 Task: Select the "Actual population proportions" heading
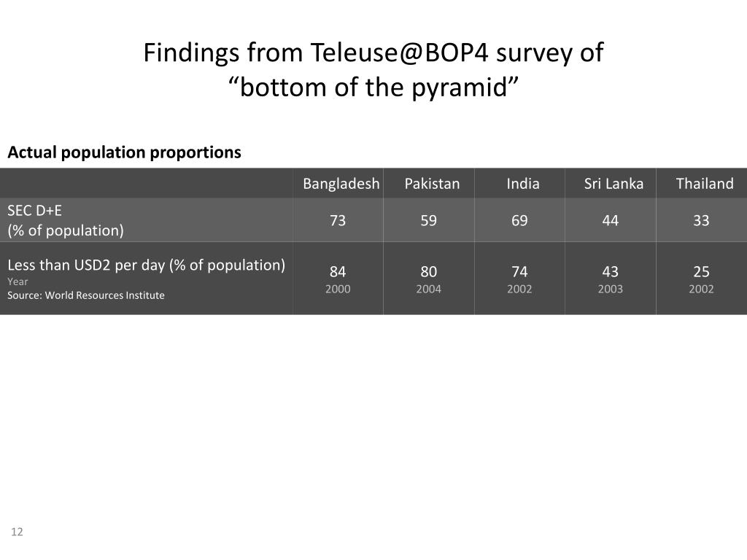124,152
